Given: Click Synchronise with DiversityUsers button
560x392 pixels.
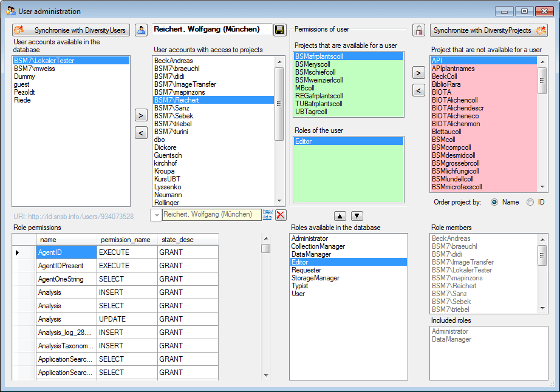Looking at the screenshot, I should pyautogui.click(x=70, y=30).
